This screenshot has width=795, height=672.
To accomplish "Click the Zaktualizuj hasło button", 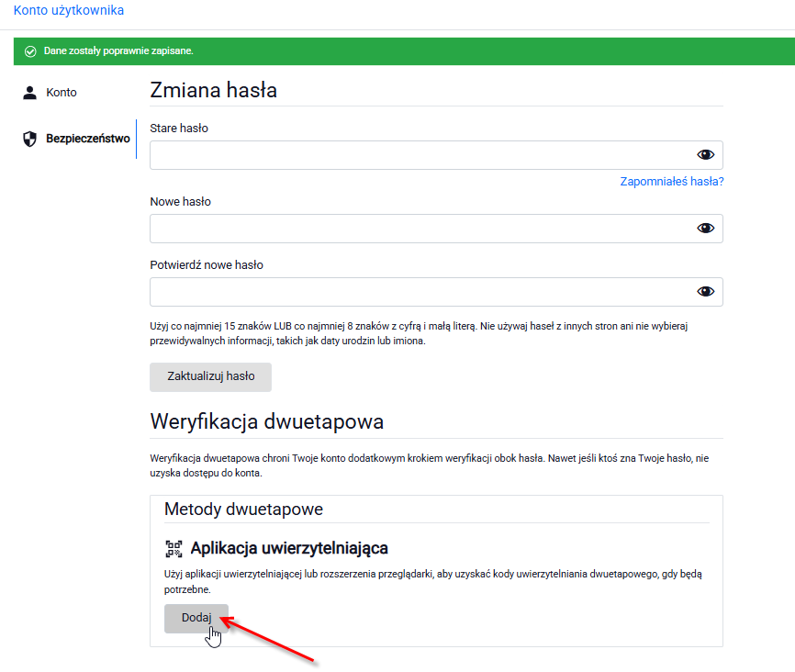I will (x=210, y=376).
